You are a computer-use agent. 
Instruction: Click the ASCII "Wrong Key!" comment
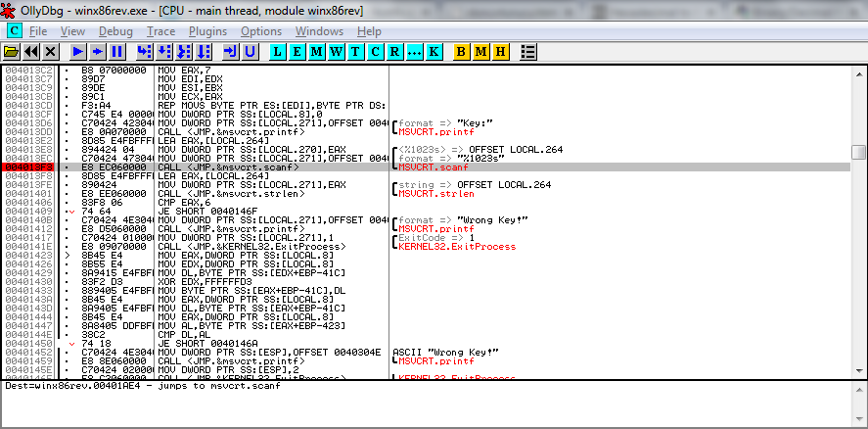446,352
